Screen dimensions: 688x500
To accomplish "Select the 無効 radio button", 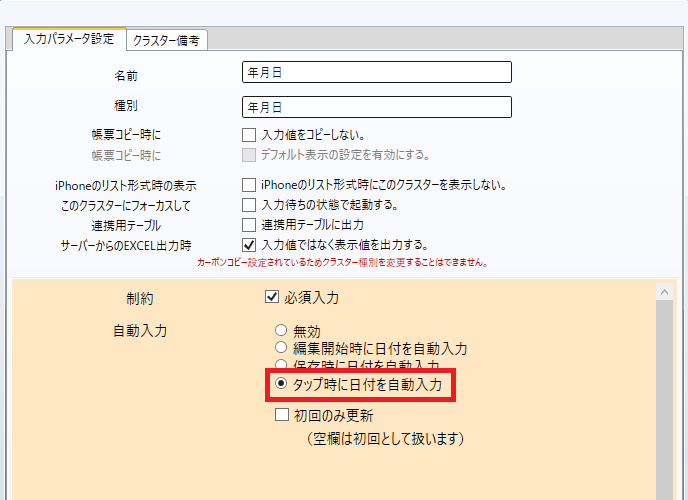I will pos(281,330).
